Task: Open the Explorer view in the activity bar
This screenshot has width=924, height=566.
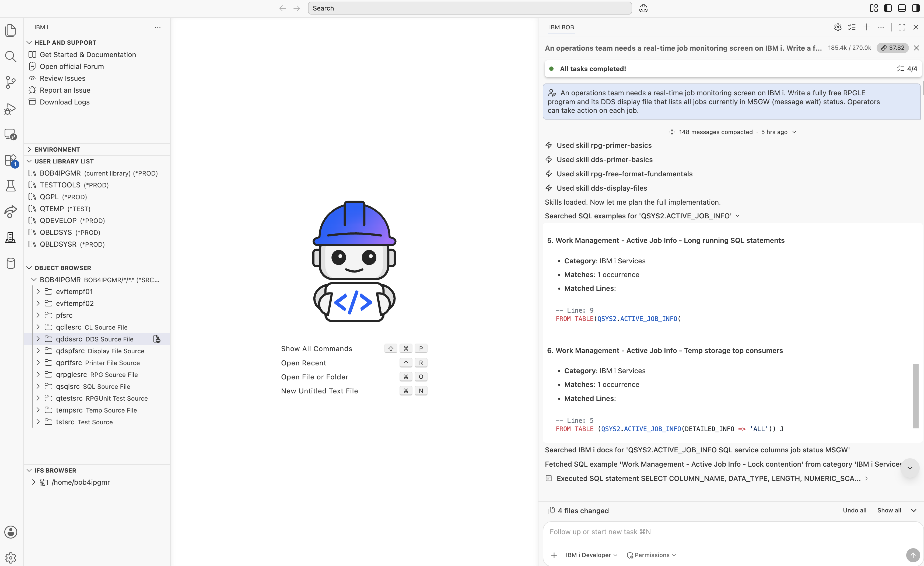Action: pyautogui.click(x=11, y=30)
